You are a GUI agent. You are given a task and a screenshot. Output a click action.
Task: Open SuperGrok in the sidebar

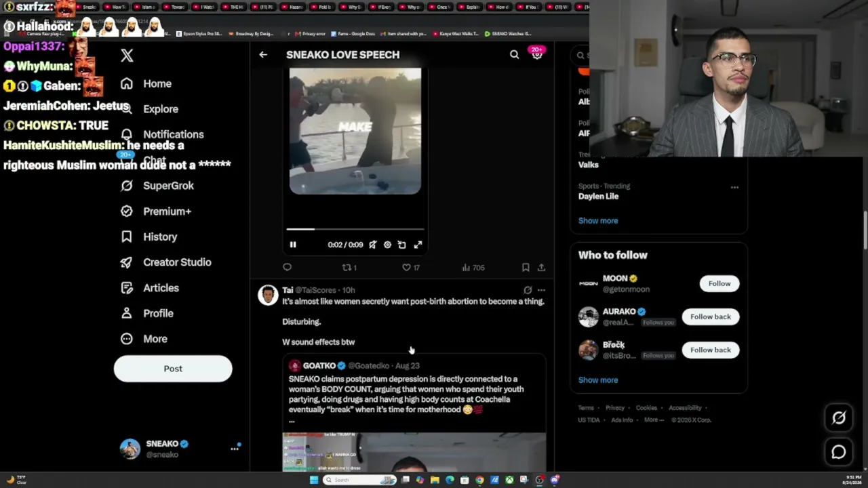click(x=157, y=186)
